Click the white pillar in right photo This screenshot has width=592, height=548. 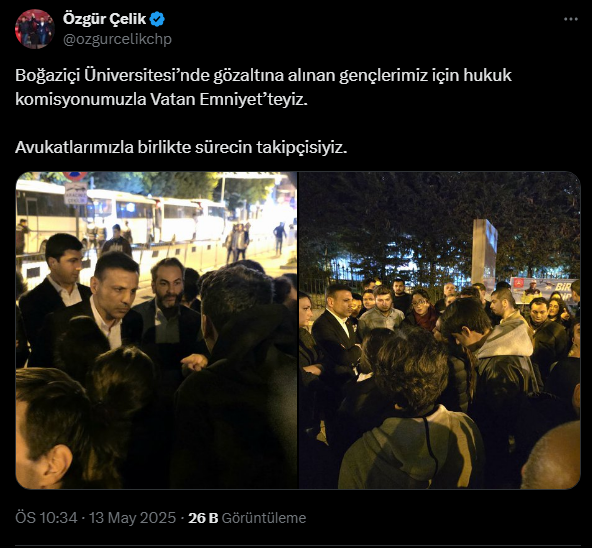point(485,251)
